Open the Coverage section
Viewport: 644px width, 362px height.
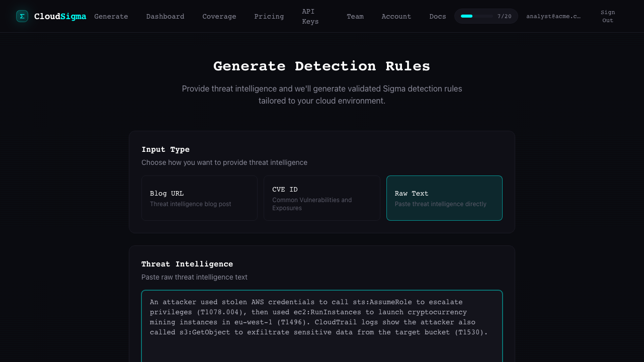(219, 16)
